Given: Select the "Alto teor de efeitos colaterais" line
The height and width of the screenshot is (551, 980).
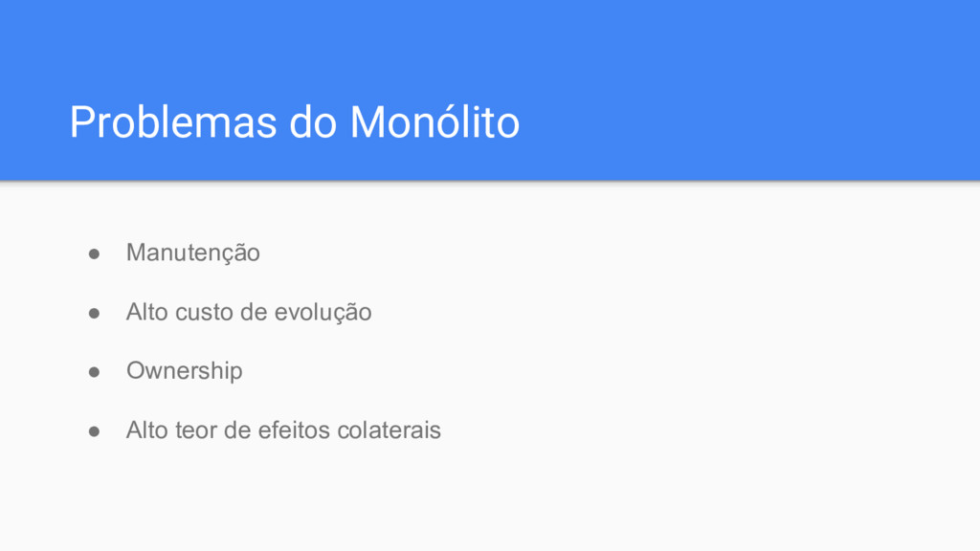Looking at the screenshot, I should [x=283, y=430].
